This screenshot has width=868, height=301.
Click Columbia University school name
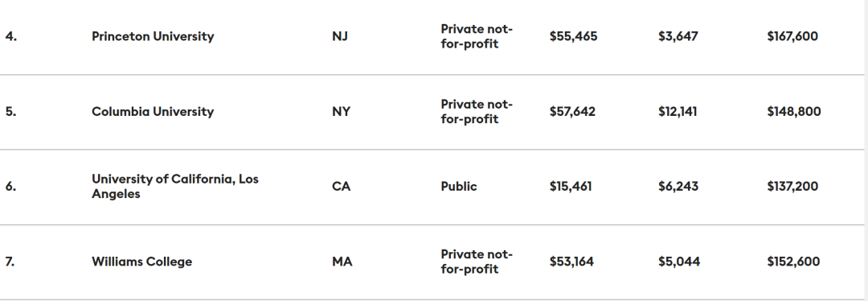pos(153,111)
